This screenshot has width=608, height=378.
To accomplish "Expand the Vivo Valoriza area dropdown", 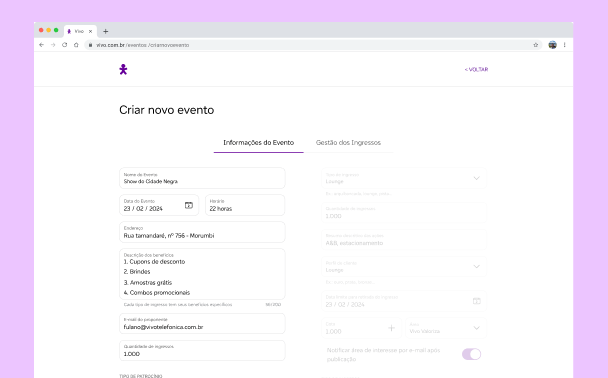I will pos(477,328).
